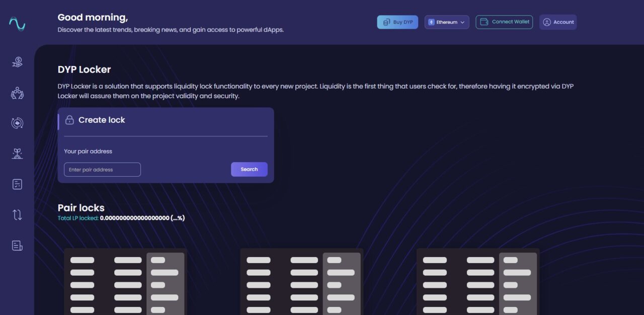Select the checklist document sidebar icon
Viewport: 644px width, 315px height.
(17, 184)
